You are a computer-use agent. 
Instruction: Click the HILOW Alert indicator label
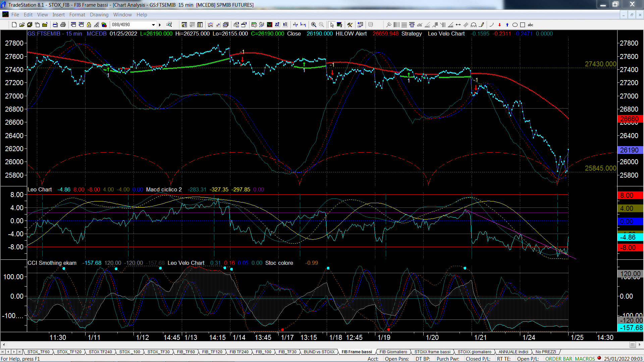coord(351,34)
